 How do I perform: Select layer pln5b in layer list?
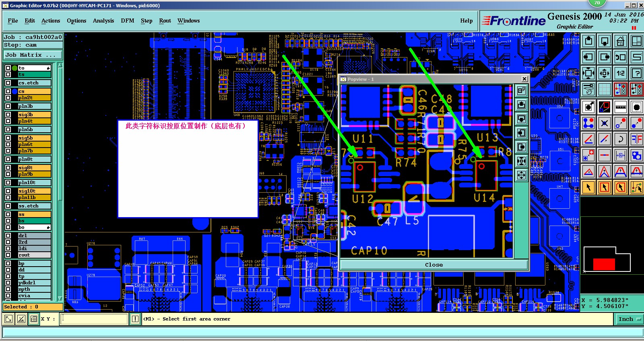pyautogui.click(x=35, y=129)
